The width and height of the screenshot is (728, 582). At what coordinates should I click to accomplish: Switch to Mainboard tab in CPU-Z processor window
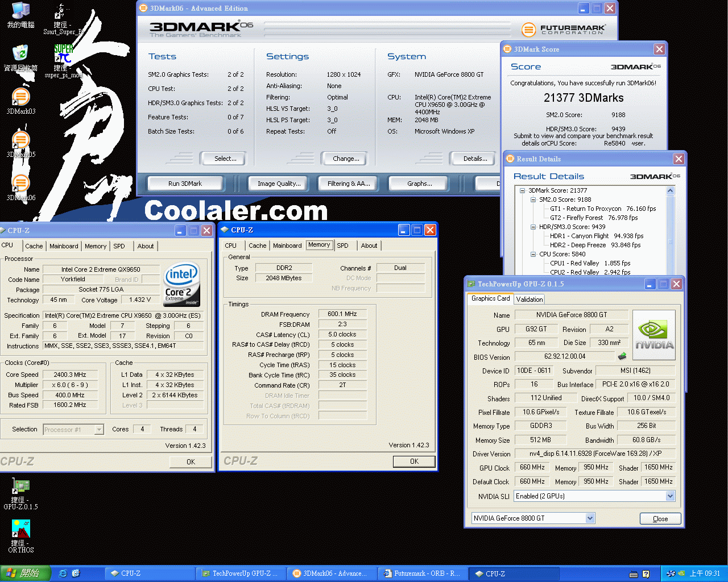click(x=64, y=246)
